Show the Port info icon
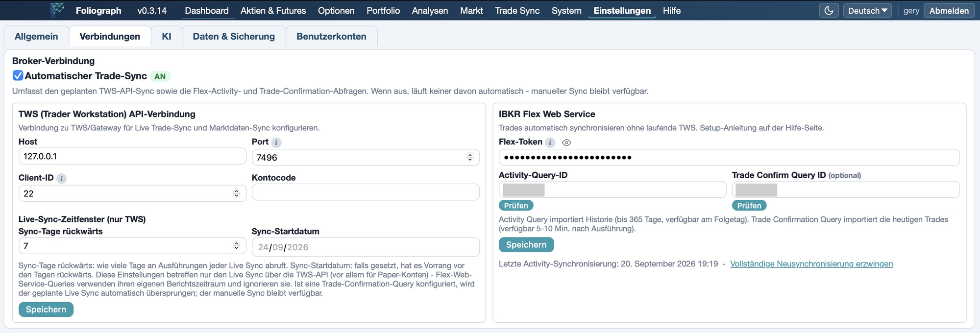 [276, 143]
